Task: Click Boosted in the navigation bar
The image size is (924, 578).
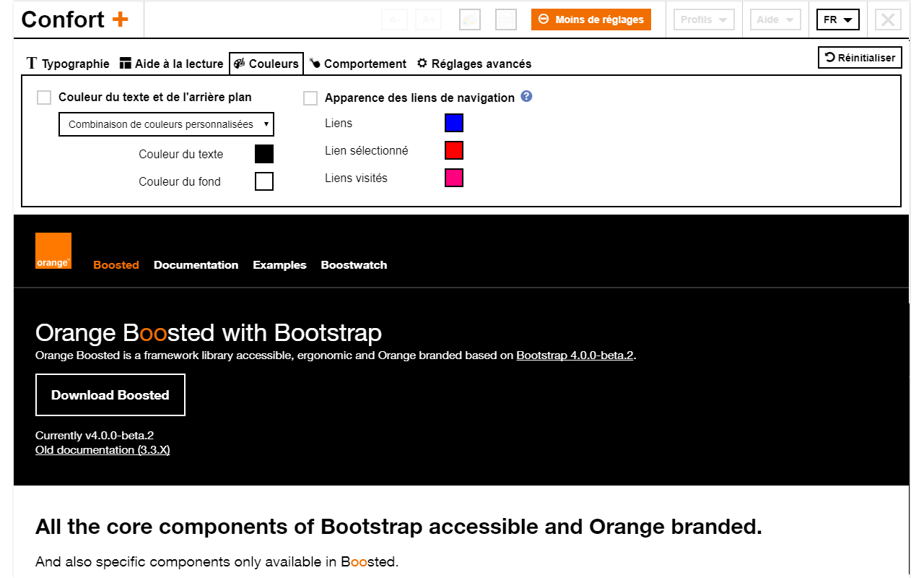Action: (x=116, y=265)
